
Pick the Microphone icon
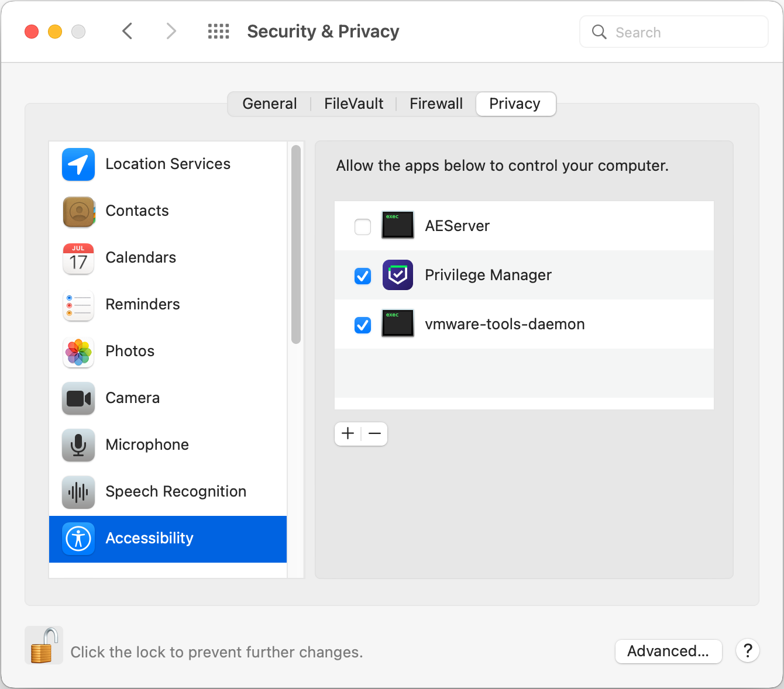[x=78, y=445]
